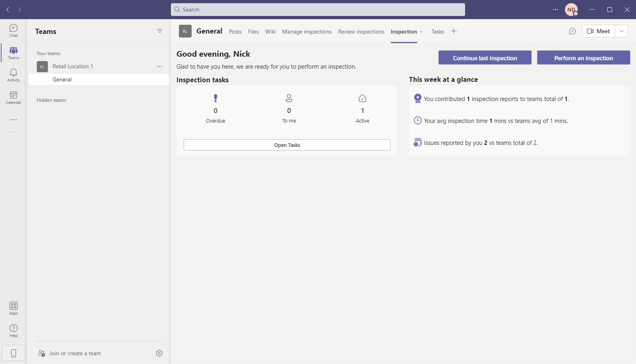Open the Calendar icon in the sidebar
The width and height of the screenshot is (636, 364).
point(14,97)
